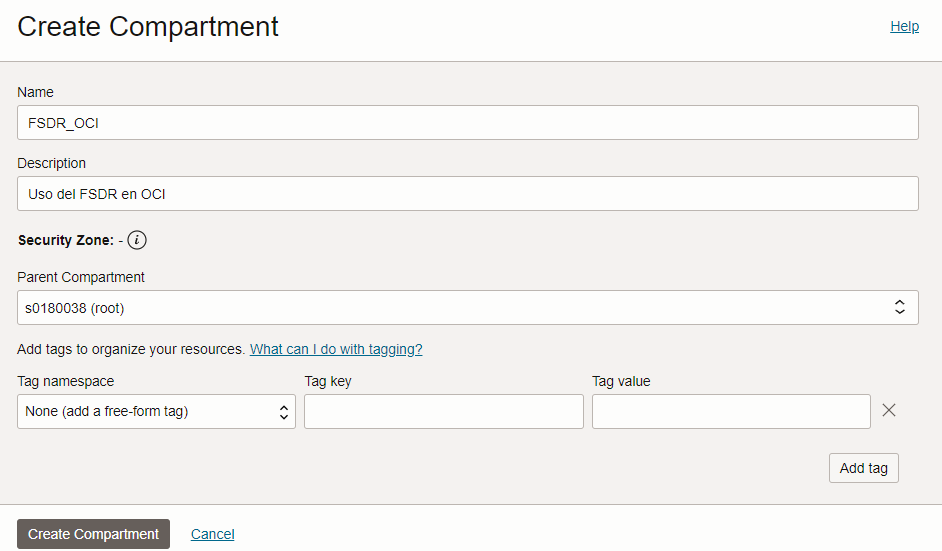Click the Security Zone label text
This screenshot has width=942, height=551.
tap(65, 240)
